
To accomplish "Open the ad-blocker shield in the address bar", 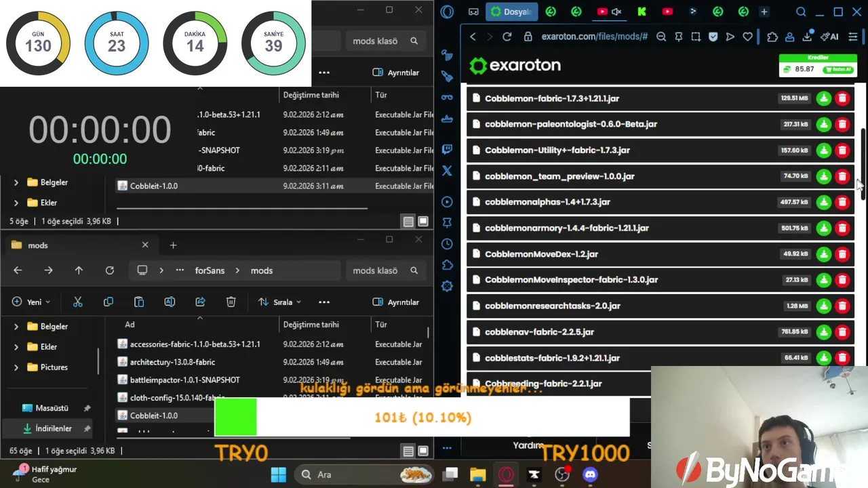I will coord(713,37).
